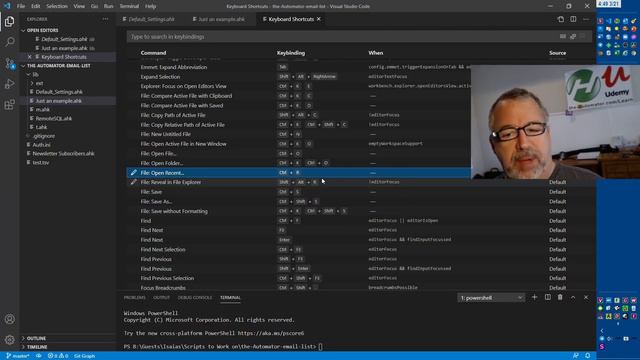
Task: Click the Source column header
Action: point(558,53)
